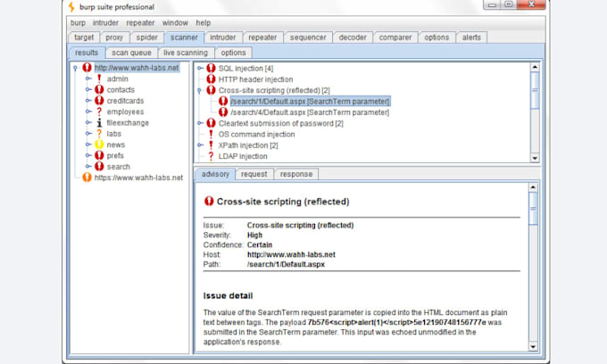Click the red icon beside HTTP header injection
Screen dimensions: 607x364
(211, 79)
